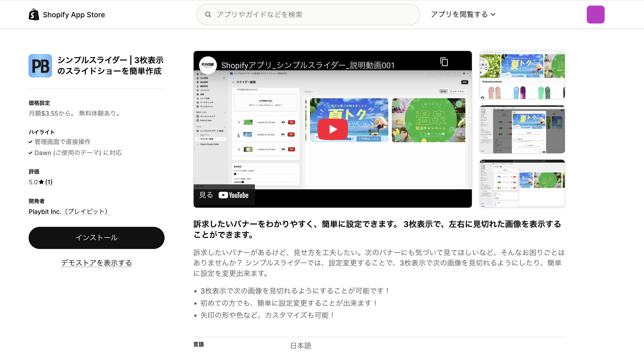Open the third screenshot thumbnail with red outline
The image size is (644, 353).
pos(522,183)
